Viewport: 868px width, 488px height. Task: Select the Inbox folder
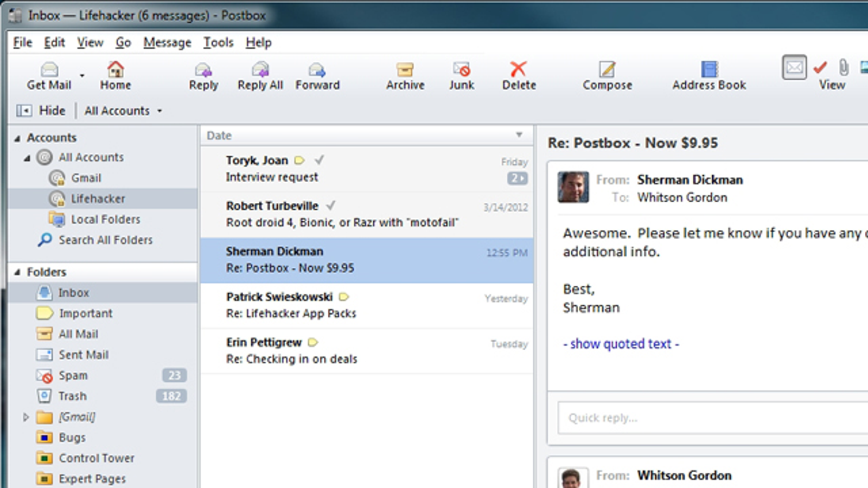(x=103, y=293)
